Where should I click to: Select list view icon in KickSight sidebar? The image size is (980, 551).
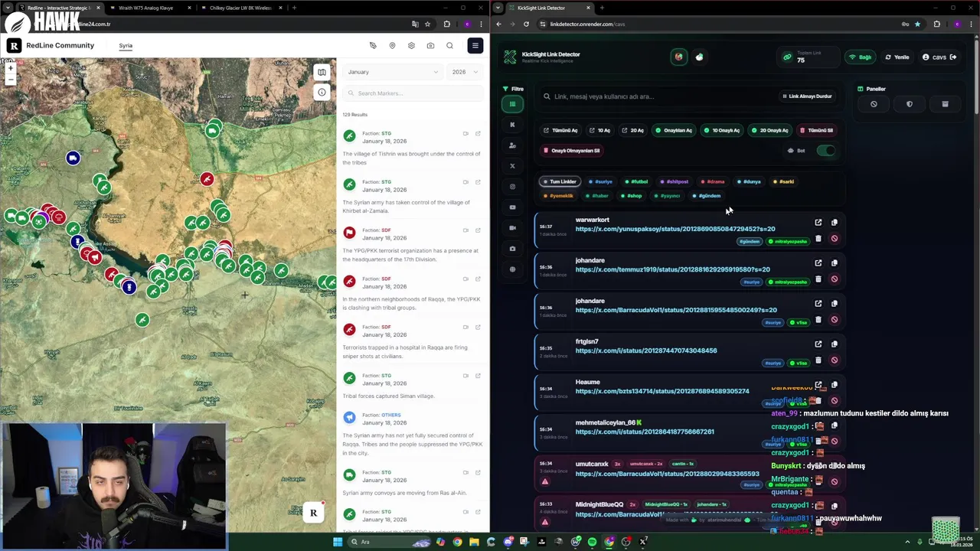(512, 104)
